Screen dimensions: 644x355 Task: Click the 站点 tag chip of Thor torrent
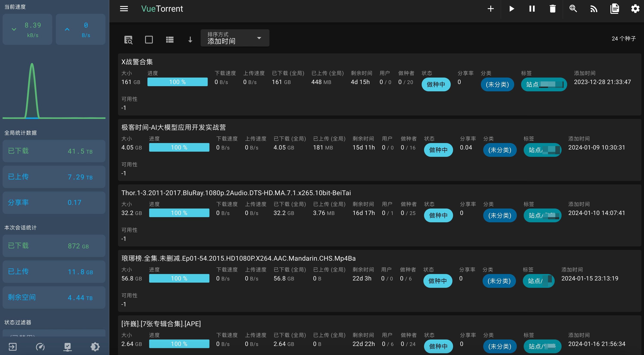tap(542, 216)
